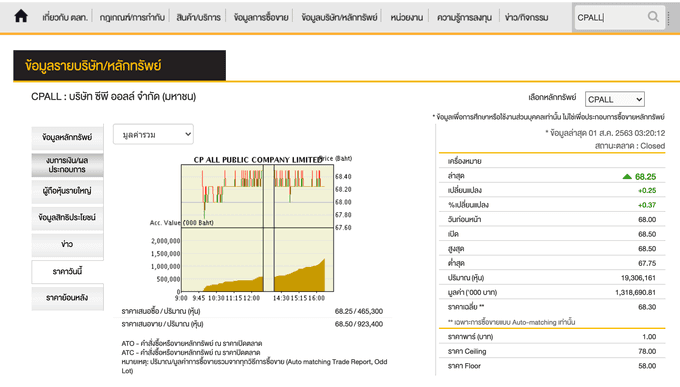The image size is (680, 387).
Task: Select the ข่าว side tab
Action: [67, 245]
